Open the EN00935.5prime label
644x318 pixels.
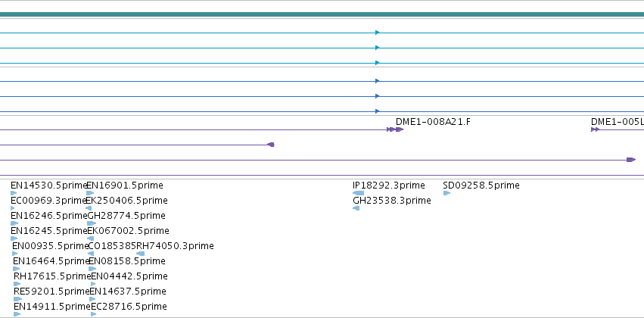click(51, 246)
